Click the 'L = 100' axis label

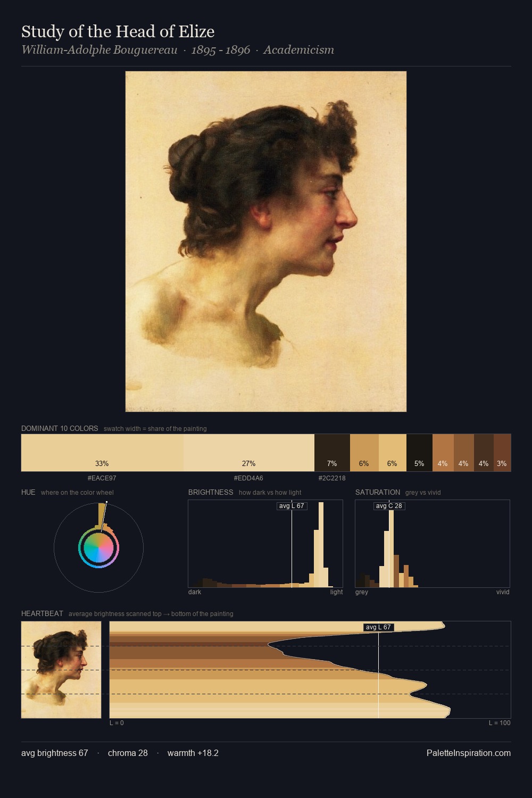(x=500, y=722)
